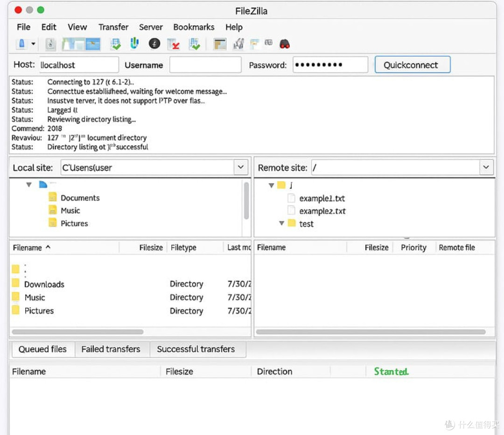Collapse the local tree root triangle

coord(29,185)
